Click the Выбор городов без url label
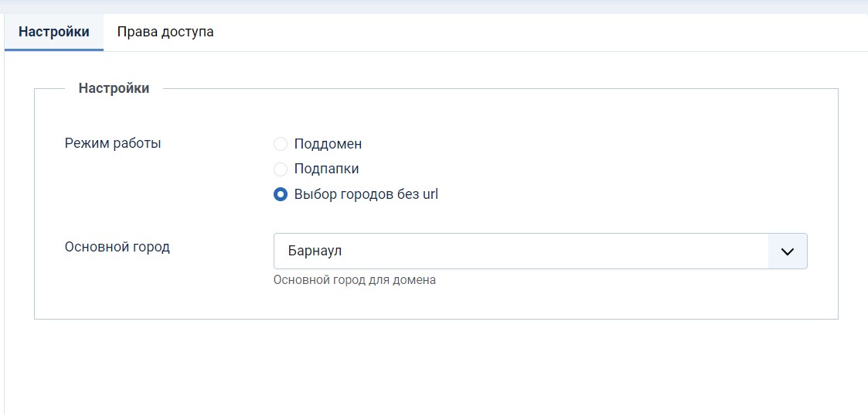868x414 pixels. click(366, 194)
